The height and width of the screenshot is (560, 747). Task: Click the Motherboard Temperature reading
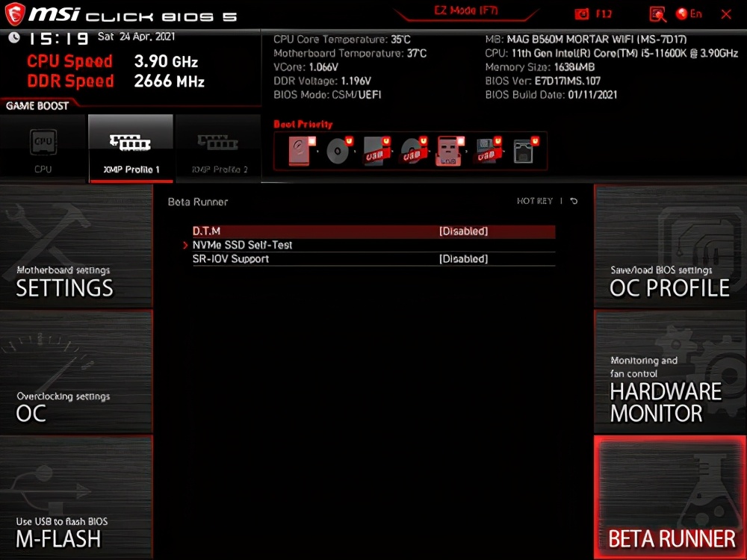(x=350, y=53)
